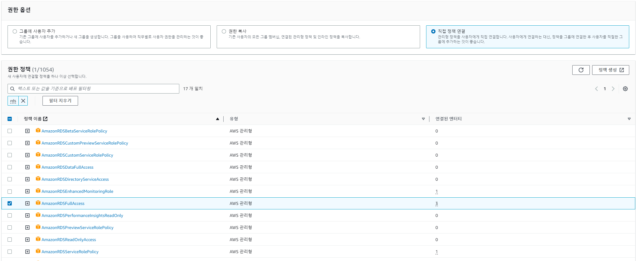Sort by policy name ascending arrow
This screenshot has height=261, width=644.
point(218,119)
